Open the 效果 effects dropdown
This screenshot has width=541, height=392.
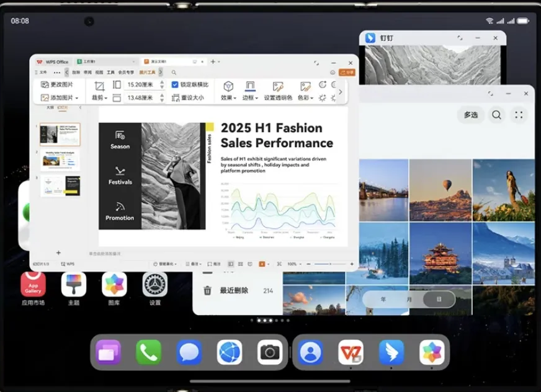coord(228,97)
